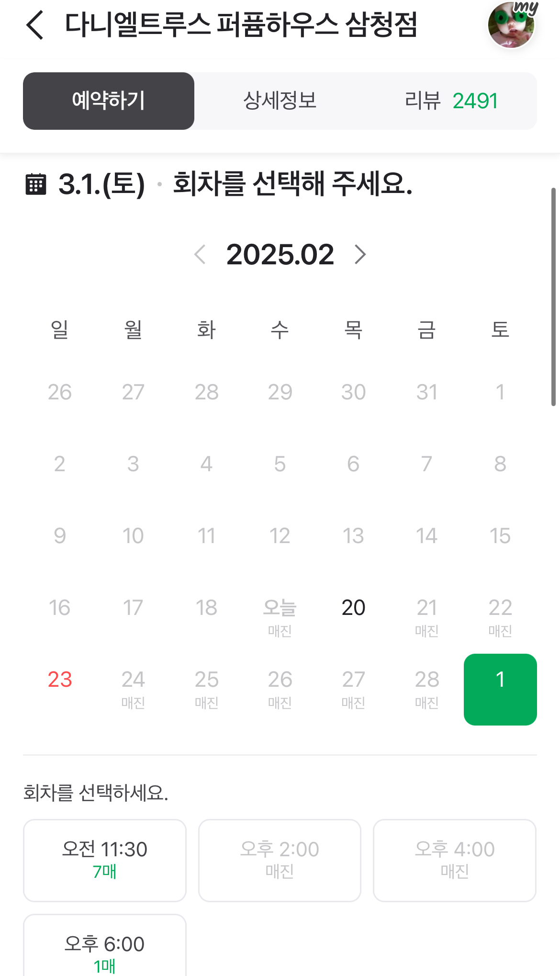Select the sold-out 오후 2:00 slot
Image resolution: width=560 pixels, height=976 pixels.
pyautogui.click(x=280, y=860)
